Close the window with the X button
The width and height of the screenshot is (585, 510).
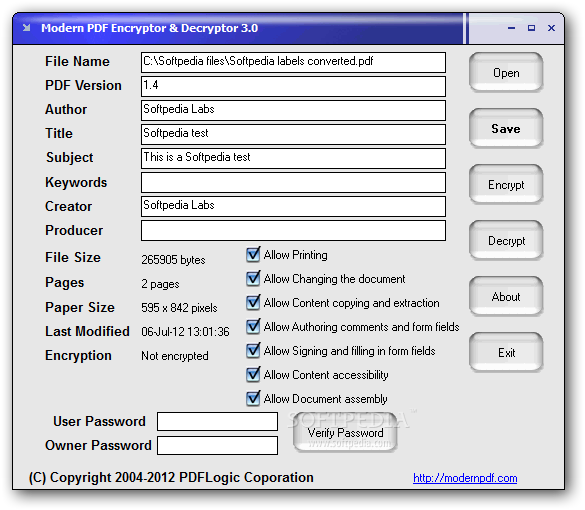pos(551,28)
